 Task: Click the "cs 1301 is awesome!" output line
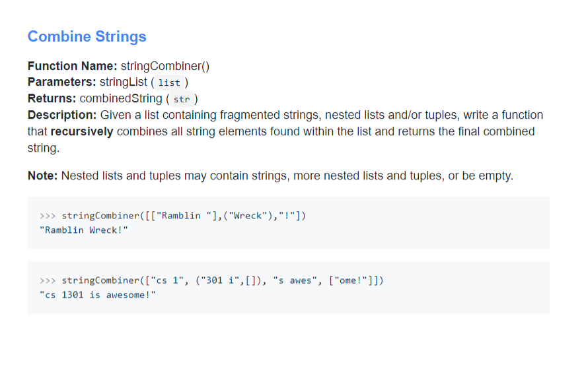click(98, 295)
